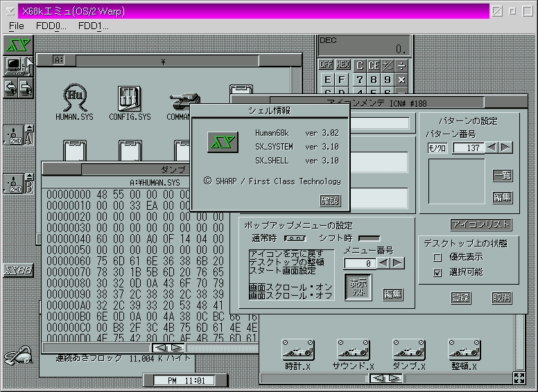The width and height of the screenshot is (538, 392).
Task: Click the resize corner icon of the lower file window
Action: 519,378
